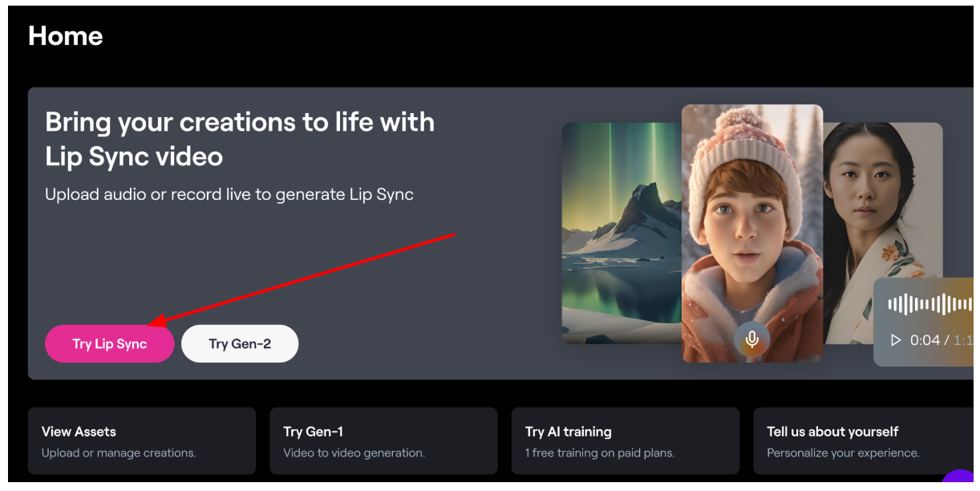
Task: Click the white audio waveform bars
Action: pyautogui.click(x=930, y=304)
